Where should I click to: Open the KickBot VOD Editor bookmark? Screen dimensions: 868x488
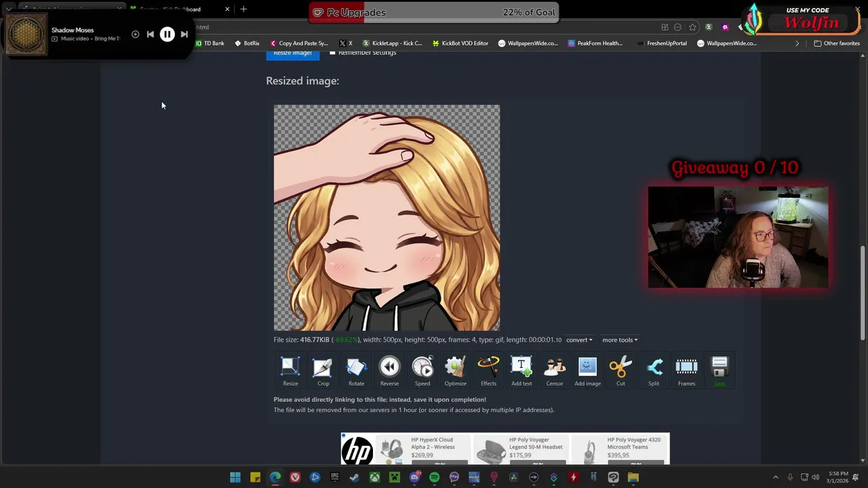[x=460, y=43]
